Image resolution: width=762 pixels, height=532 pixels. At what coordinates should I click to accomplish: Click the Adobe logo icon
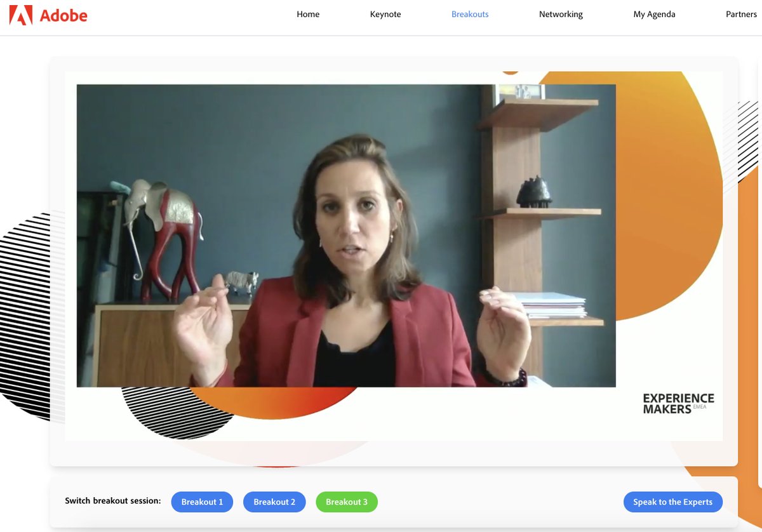21,15
